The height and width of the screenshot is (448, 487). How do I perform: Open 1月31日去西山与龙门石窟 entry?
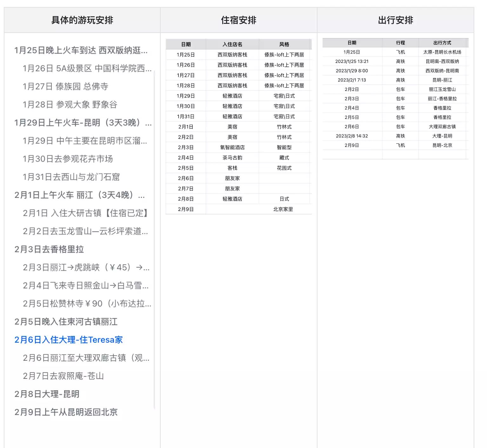click(x=71, y=177)
